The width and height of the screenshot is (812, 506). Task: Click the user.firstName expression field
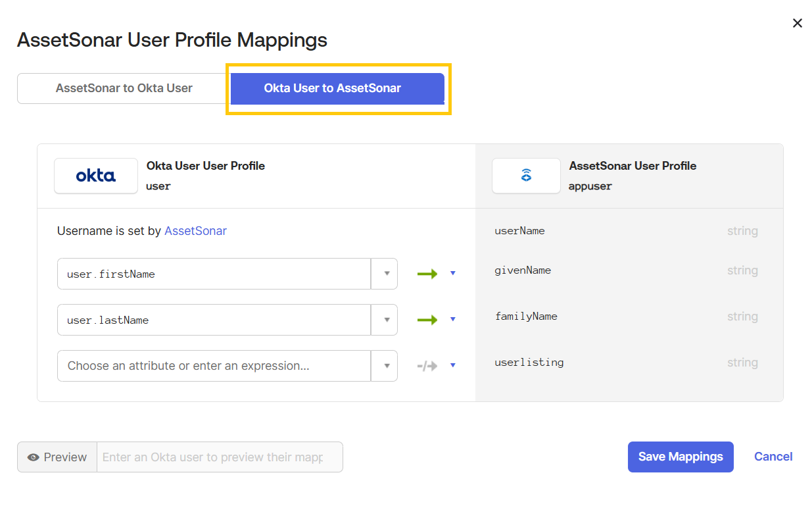pyautogui.click(x=214, y=274)
